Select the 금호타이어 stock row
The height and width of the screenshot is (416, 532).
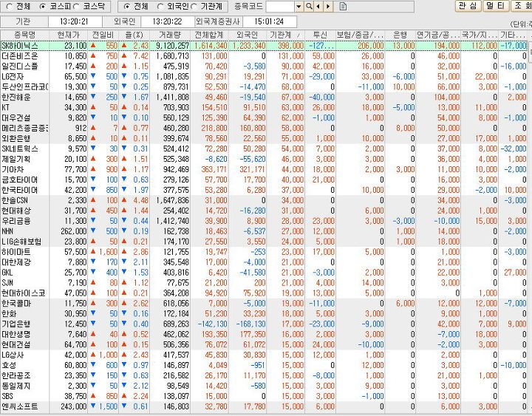[264, 180]
